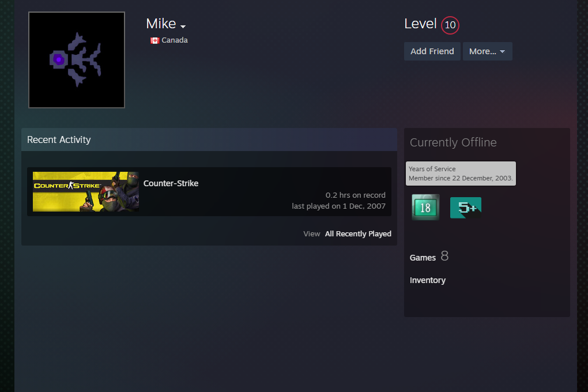Viewport: 588px width, 392px height.
Task: Click the level 10 circle badge
Action: (450, 25)
